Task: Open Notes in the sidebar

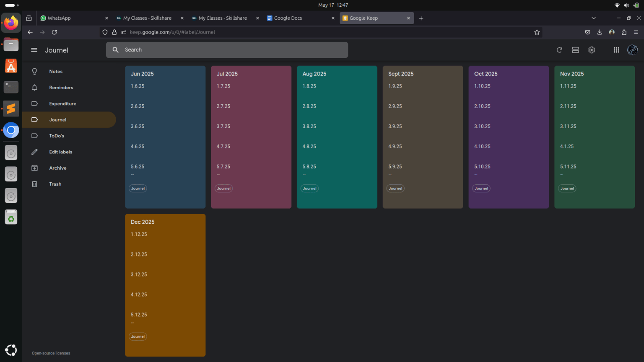Action: coord(69,72)
